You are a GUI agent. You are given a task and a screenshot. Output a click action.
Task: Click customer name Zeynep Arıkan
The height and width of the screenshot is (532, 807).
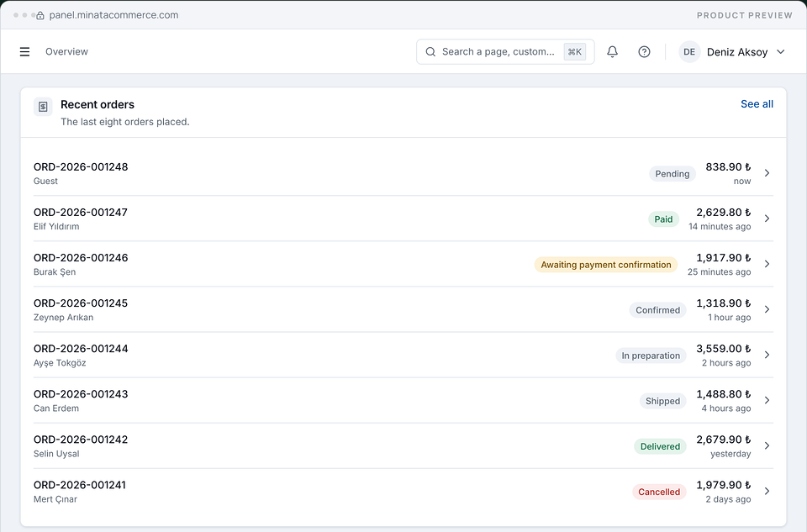[x=63, y=318]
